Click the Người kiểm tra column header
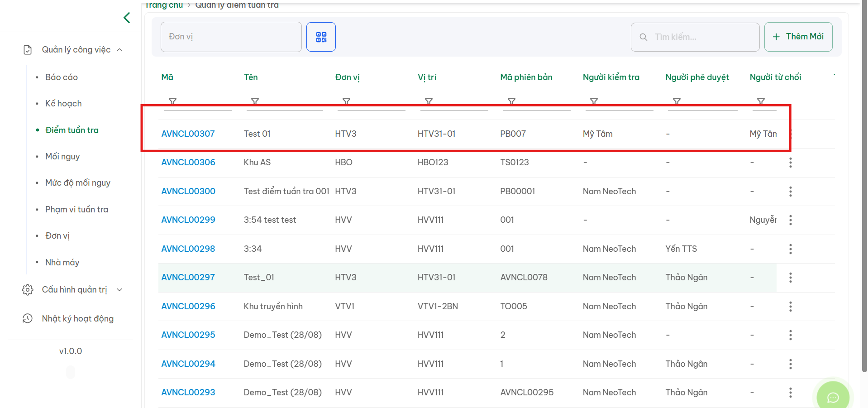This screenshot has width=868, height=408. coord(611,77)
